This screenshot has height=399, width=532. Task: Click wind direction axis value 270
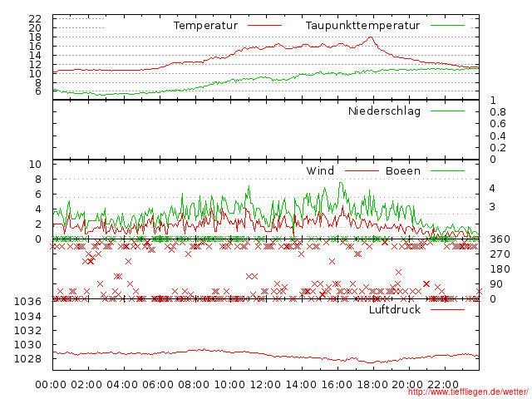coord(500,254)
